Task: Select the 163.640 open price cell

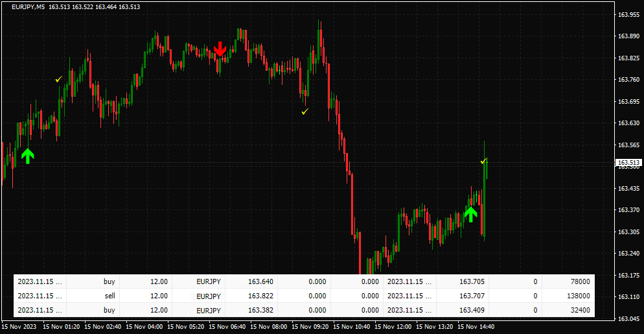Action: coord(252,281)
